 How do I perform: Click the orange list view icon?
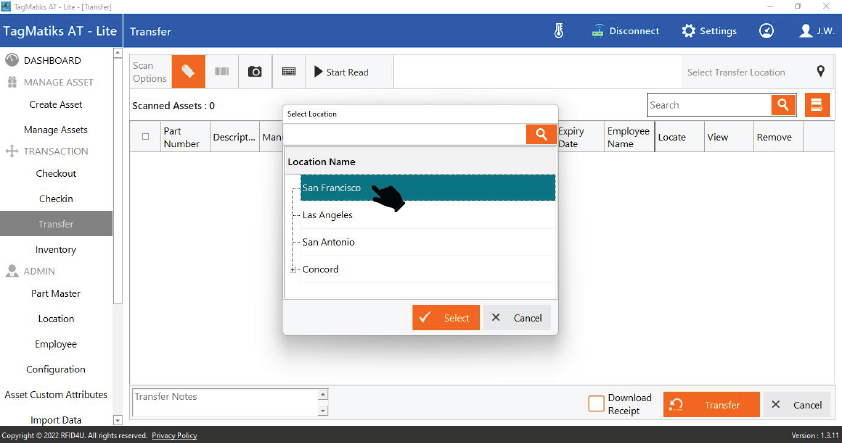[x=818, y=105]
